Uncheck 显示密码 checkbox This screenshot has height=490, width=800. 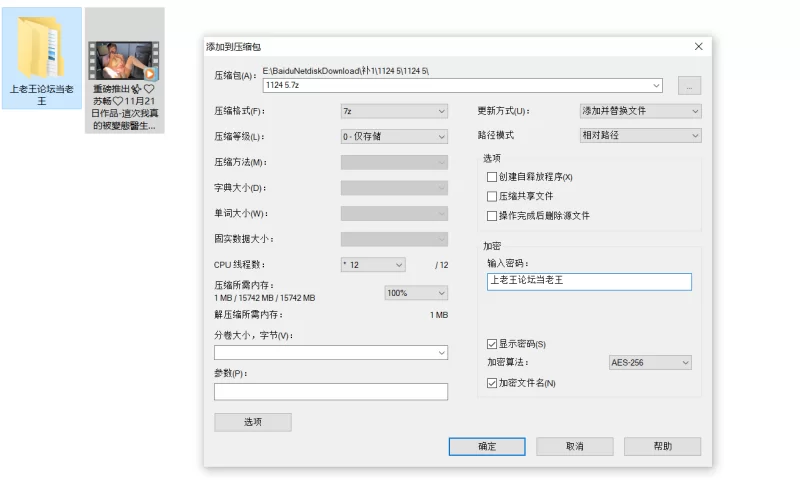click(492, 344)
